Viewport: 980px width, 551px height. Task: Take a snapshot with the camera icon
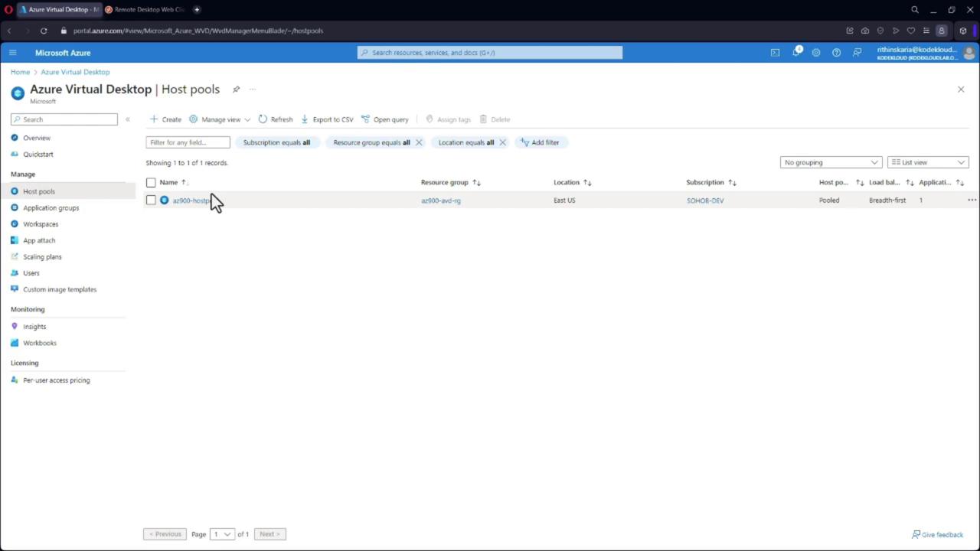[x=865, y=31]
